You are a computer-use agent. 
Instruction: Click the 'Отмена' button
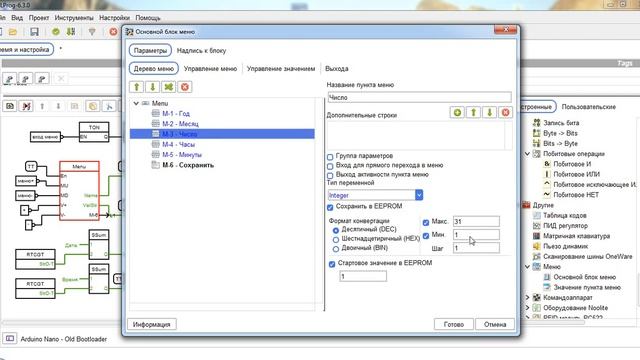495,324
